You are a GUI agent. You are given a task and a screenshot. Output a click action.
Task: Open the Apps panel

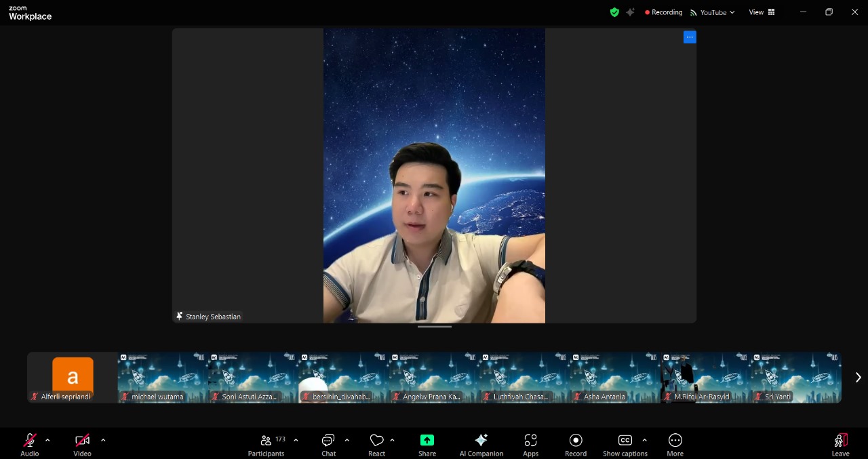[531, 445]
